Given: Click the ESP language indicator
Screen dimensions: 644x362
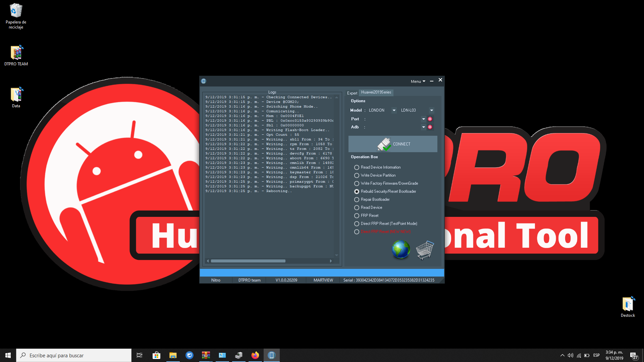Looking at the screenshot, I should (x=596, y=355).
